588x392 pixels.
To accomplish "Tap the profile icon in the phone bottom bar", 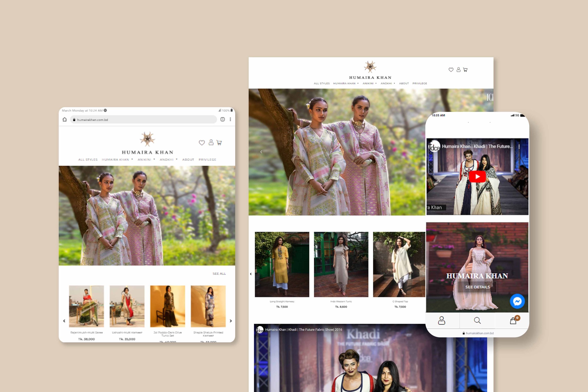I will (x=441, y=321).
